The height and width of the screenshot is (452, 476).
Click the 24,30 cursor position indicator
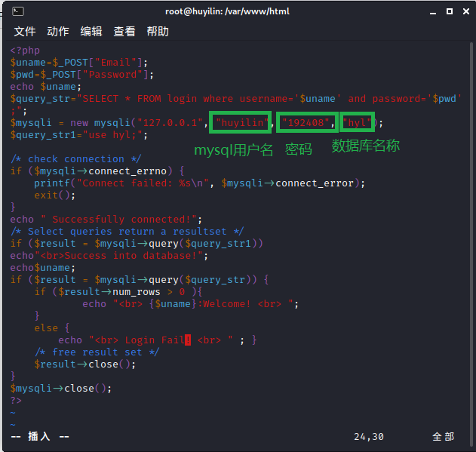coord(369,437)
